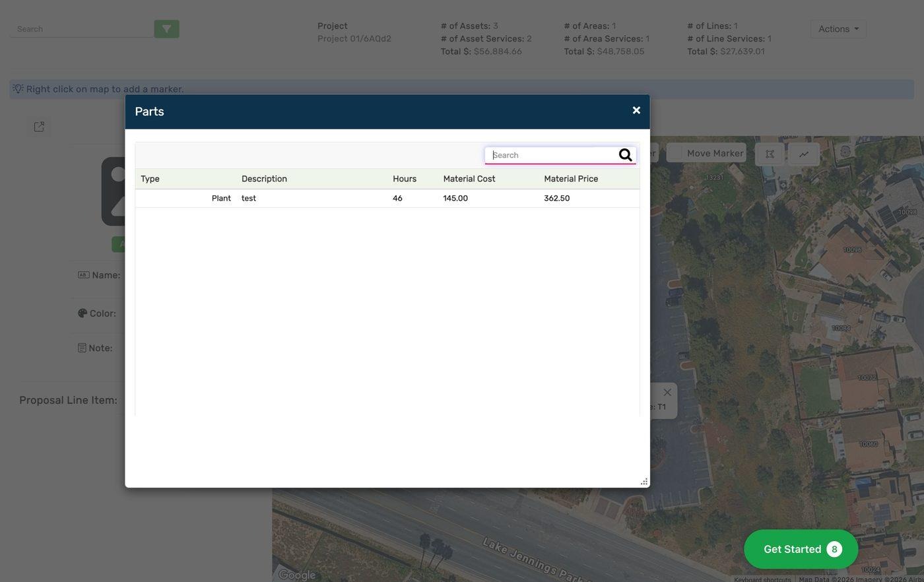Close the map marker info popup
This screenshot has height=582, width=924.
tap(667, 393)
